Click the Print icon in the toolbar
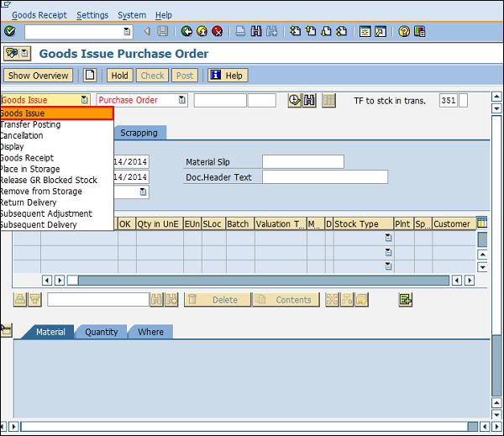 click(241, 31)
